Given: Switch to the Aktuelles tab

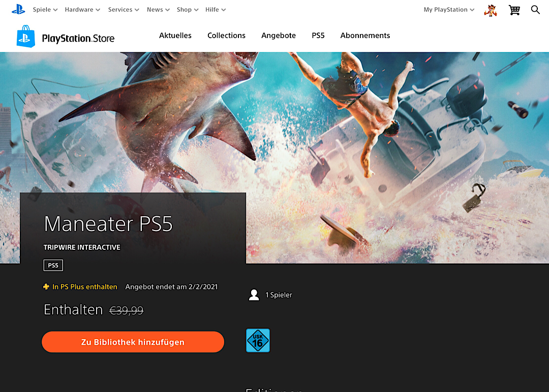Looking at the screenshot, I should coord(175,36).
